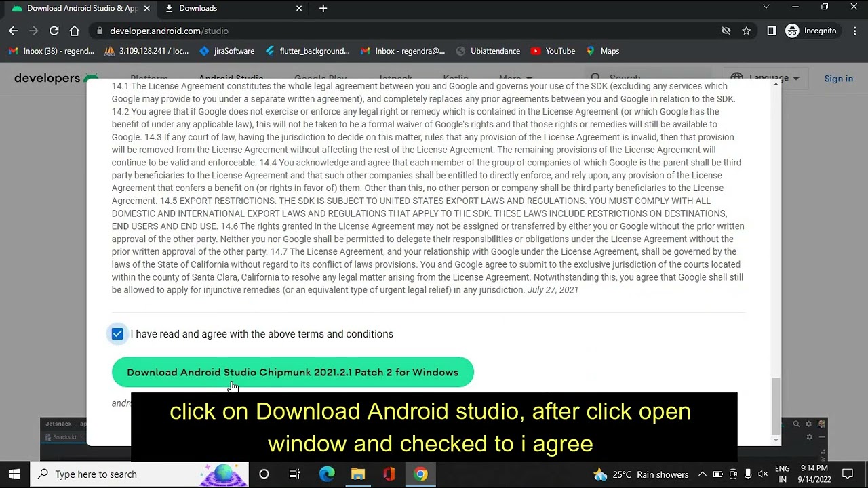The width and height of the screenshot is (868, 488).
Task: Open a new browser tab
Action: (x=323, y=8)
